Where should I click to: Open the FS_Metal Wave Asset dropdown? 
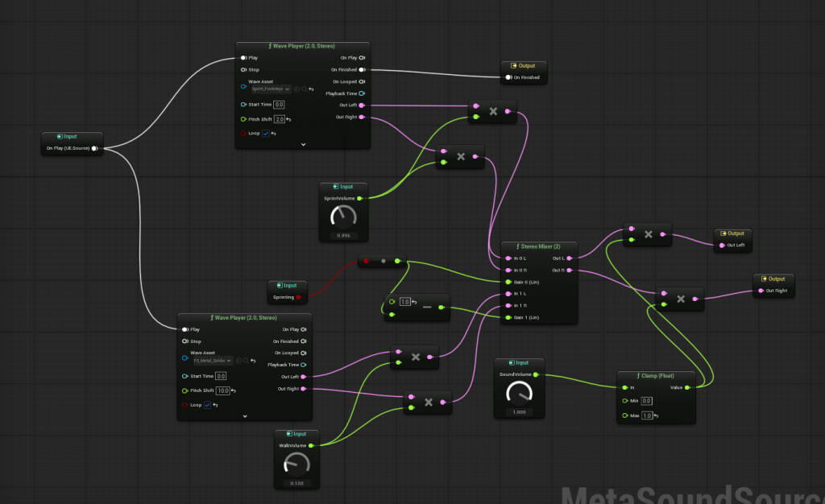[x=213, y=361]
